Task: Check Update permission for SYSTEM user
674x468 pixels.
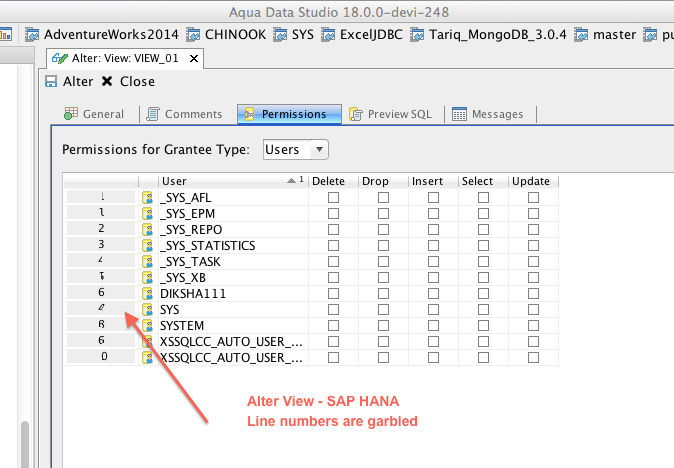Action: 533,325
